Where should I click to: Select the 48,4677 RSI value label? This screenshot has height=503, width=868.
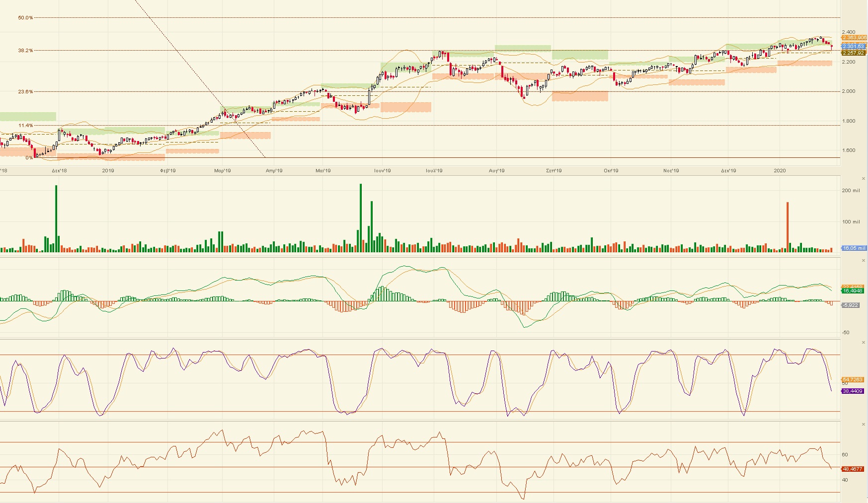pos(853,469)
